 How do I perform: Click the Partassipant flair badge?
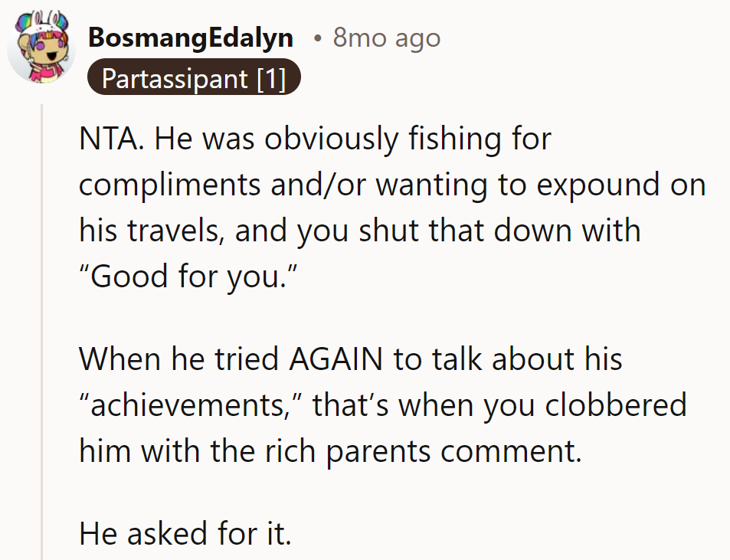coord(194,78)
